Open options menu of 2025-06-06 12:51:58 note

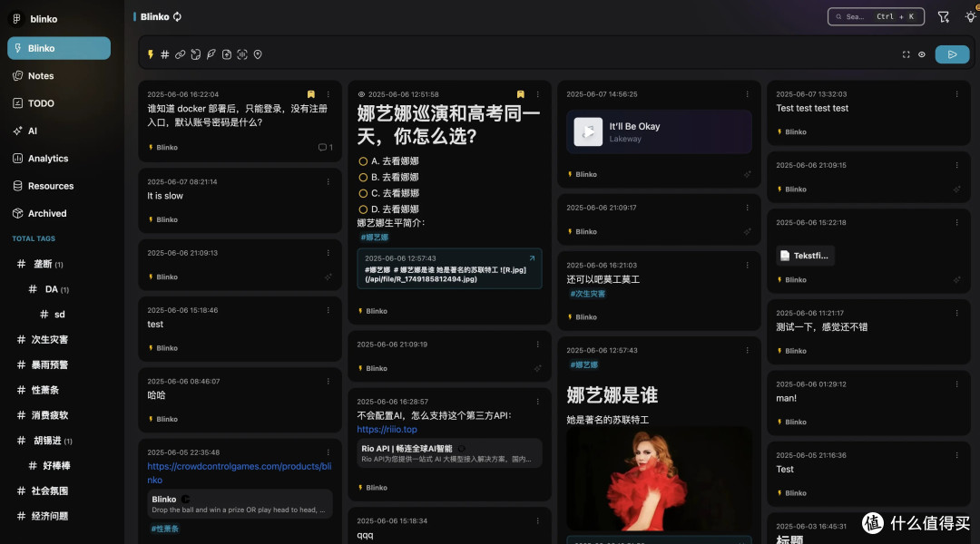[537, 94]
